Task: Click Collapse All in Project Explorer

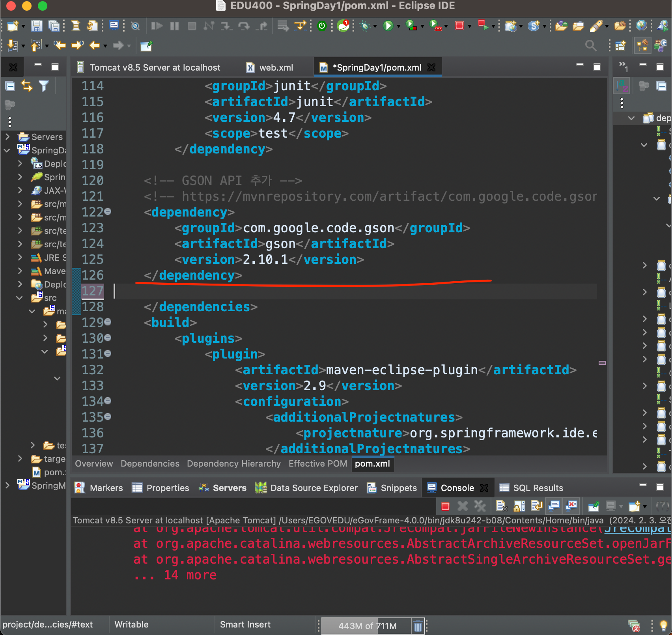Action: pos(10,86)
